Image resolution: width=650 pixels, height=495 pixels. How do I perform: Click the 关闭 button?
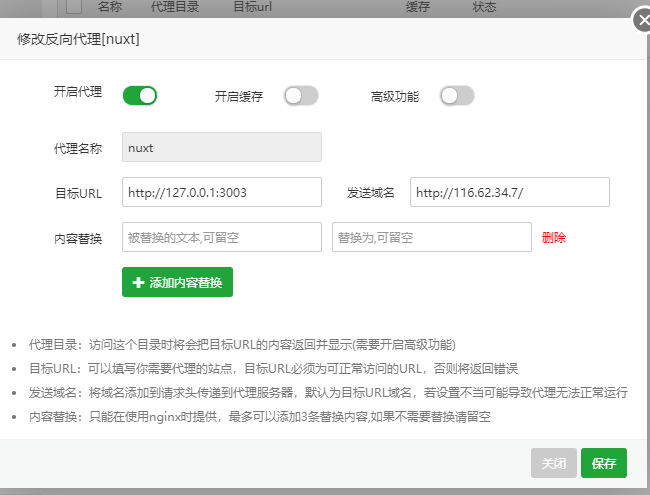(x=554, y=463)
